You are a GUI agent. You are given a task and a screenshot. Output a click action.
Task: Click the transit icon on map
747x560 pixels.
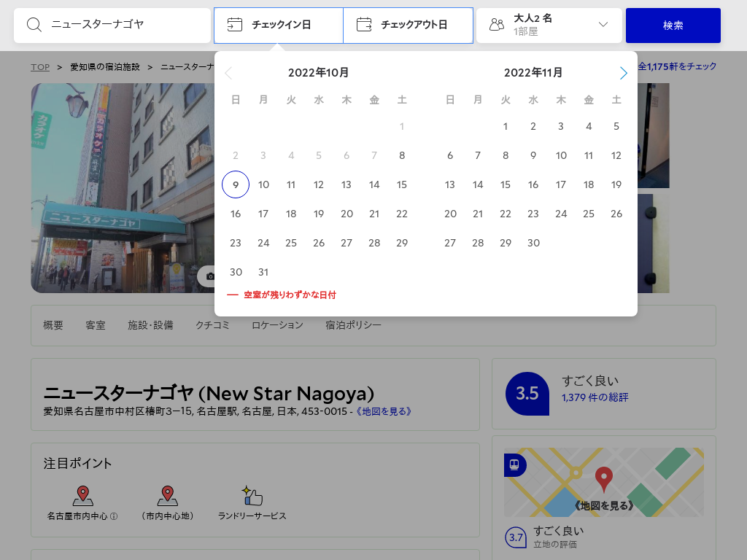click(514, 464)
